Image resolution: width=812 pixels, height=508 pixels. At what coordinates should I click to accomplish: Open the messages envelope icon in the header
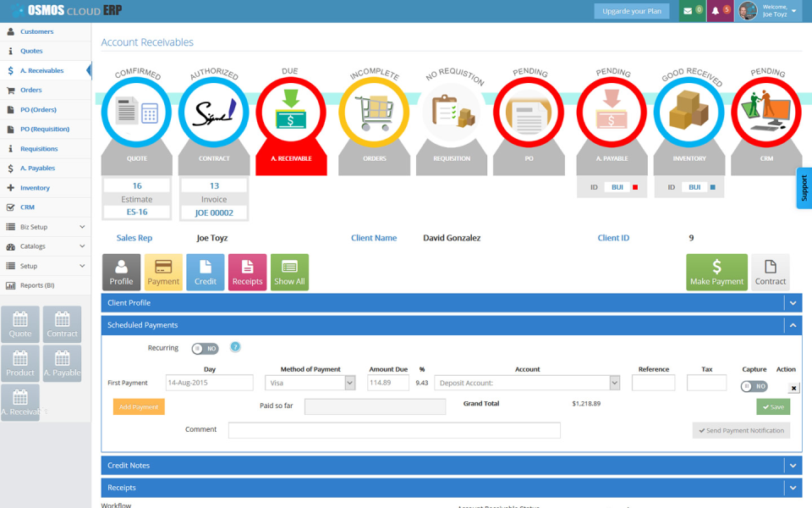click(x=687, y=10)
